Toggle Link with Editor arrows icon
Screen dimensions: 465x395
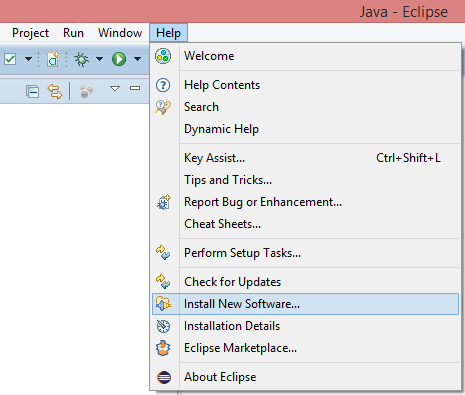[55, 91]
